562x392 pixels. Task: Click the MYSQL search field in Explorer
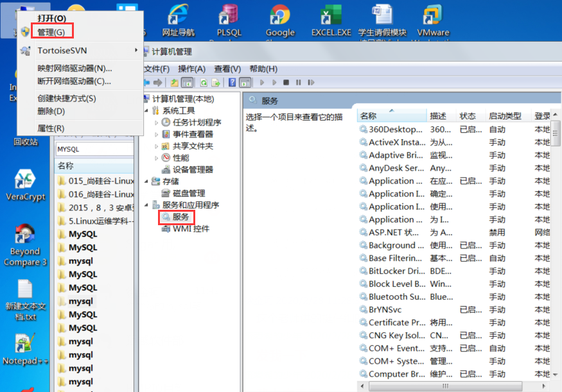94,149
